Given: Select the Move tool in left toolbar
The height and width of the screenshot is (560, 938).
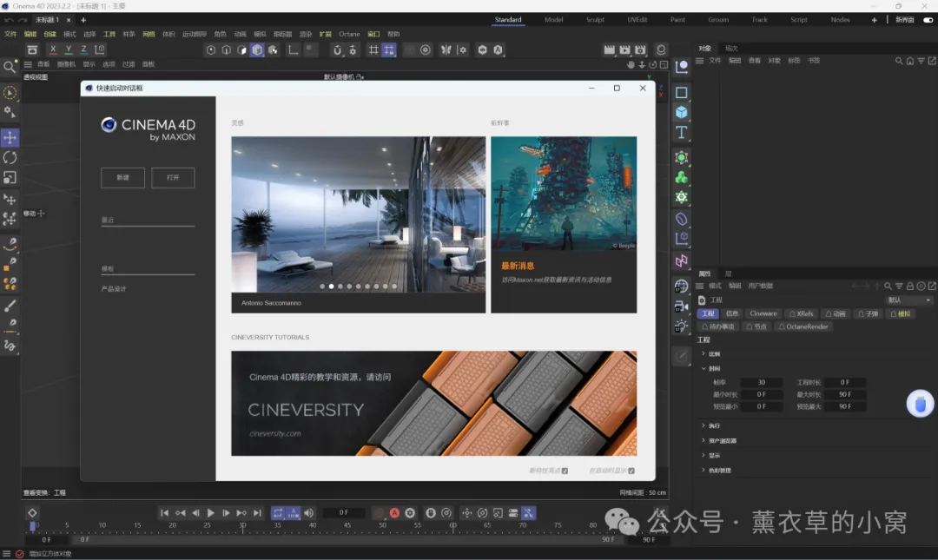Looking at the screenshot, I should (10, 137).
